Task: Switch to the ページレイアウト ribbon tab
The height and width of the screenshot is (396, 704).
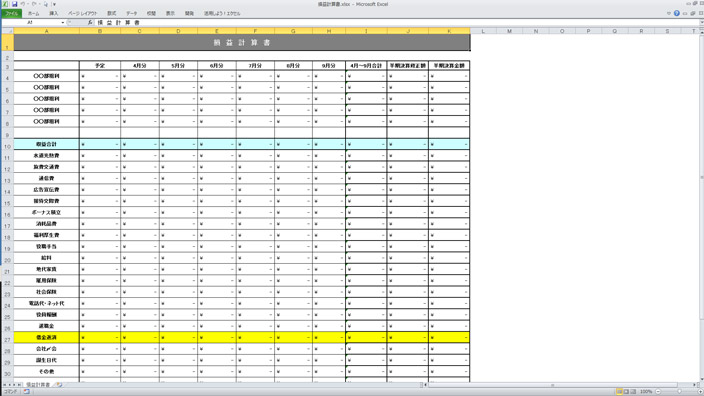Action: coord(83,13)
